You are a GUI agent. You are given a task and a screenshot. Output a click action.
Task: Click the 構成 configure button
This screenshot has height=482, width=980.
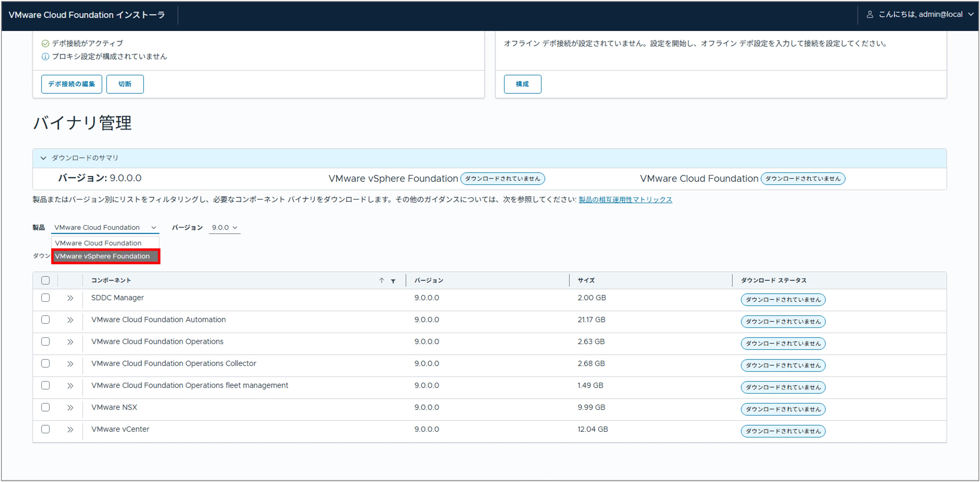coord(522,84)
